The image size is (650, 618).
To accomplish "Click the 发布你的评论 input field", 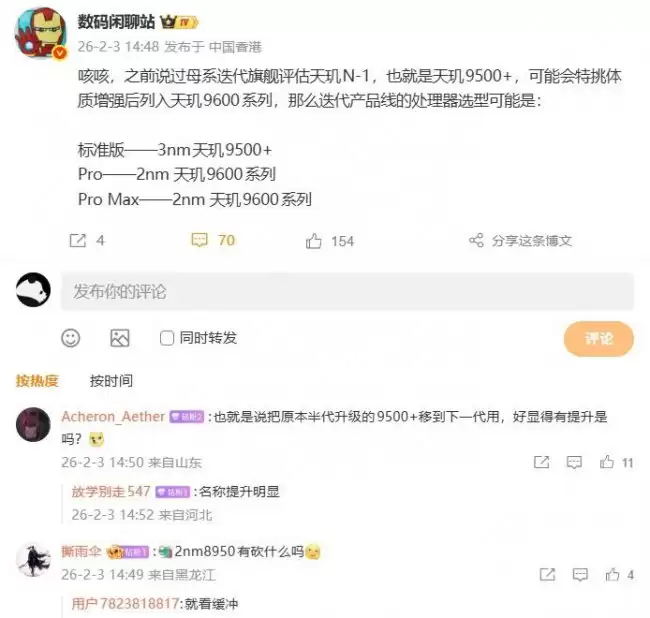I will 347,291.
